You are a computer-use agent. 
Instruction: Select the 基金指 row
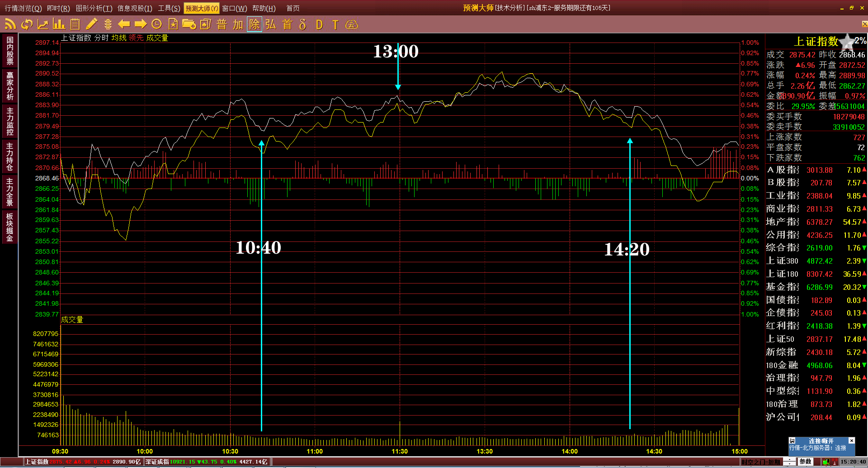coord(816,287)
